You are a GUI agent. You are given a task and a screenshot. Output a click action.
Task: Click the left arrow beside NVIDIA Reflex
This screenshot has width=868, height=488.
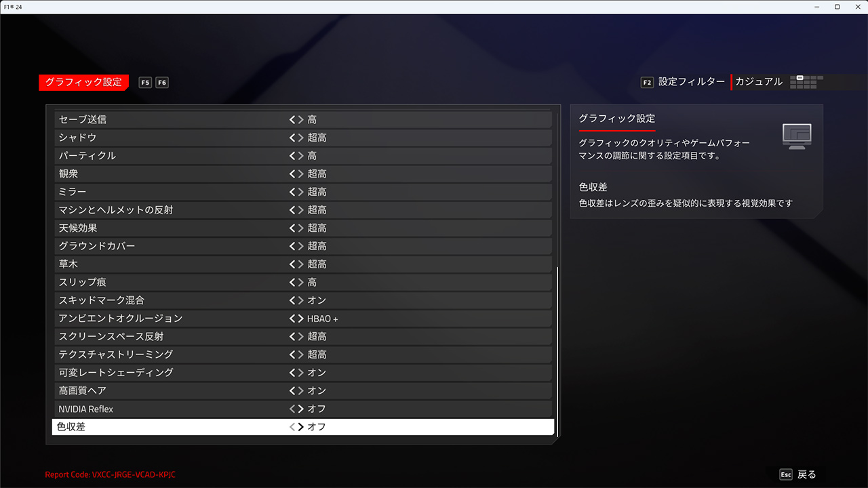pos(292,409)
